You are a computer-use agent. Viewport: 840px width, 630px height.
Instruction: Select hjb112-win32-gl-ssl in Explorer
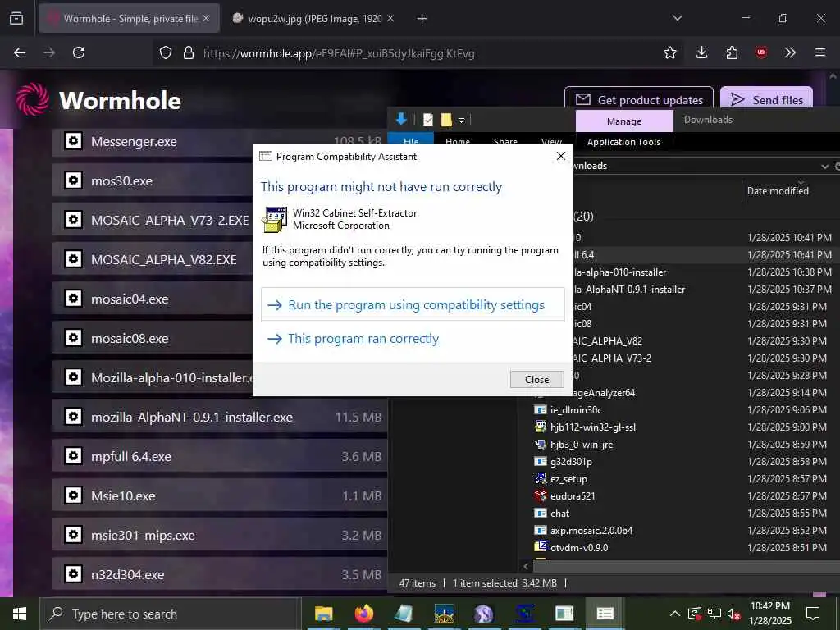point(593,427)
